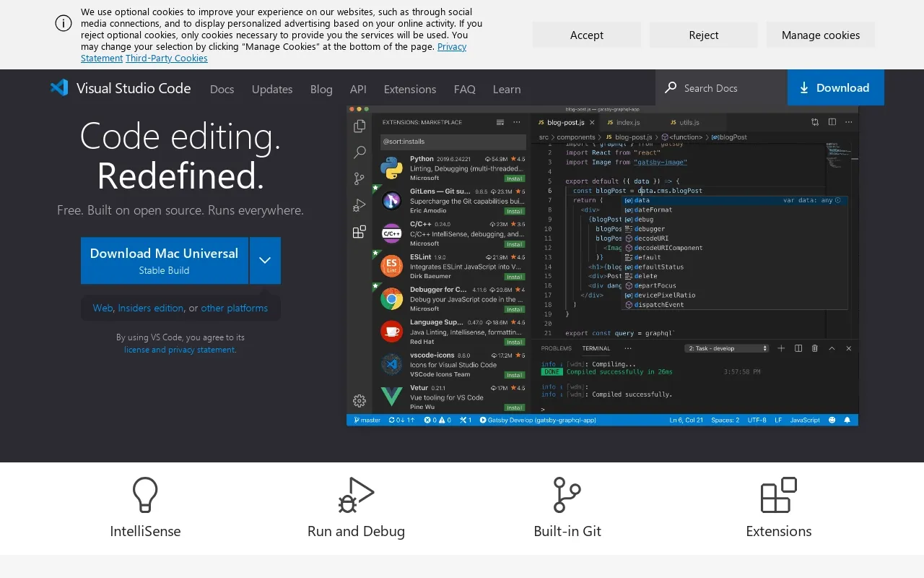Click the notification bell in status bar
This screenshot has width=924, height=578.
(x=847, y=420)
